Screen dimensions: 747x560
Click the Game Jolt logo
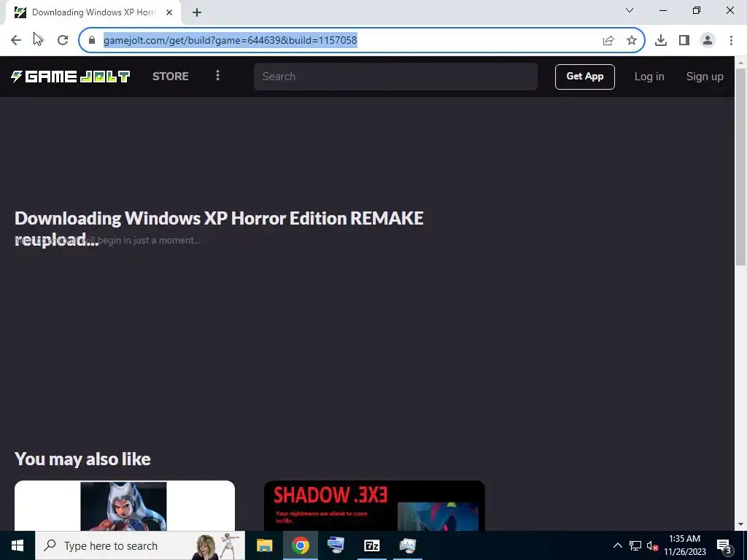point(70,77)
